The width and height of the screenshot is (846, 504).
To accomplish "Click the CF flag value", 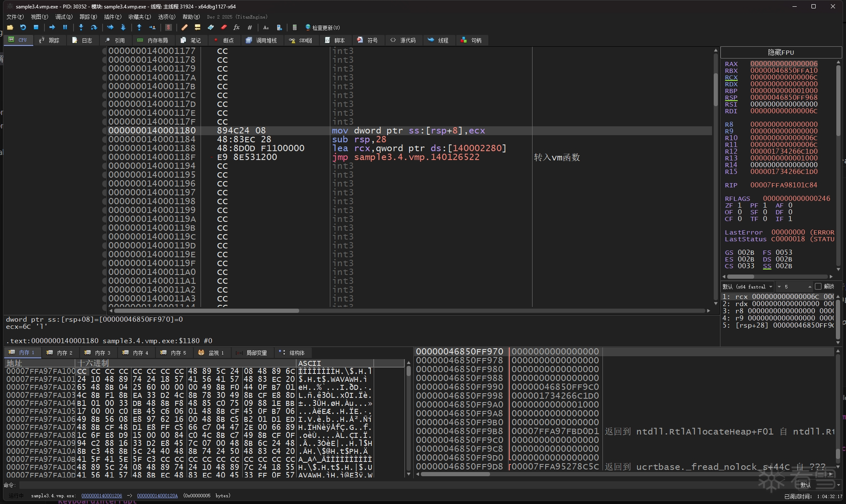I will coord(740,219).
